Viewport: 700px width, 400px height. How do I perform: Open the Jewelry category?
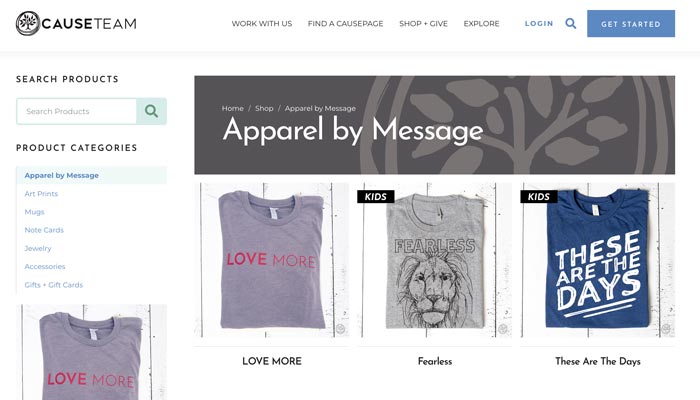[38, 248]
